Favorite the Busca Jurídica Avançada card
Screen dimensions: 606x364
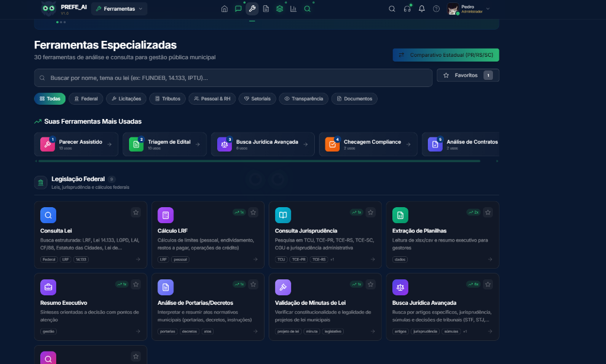tap(488, 285)
